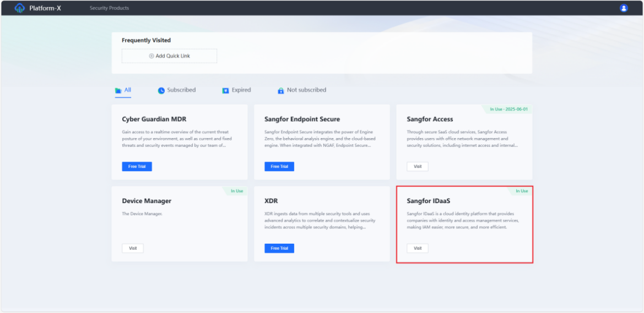Open the user profile avatar icon
The width and height of the screenshot is (644, 313).
[x=624, y=8]
